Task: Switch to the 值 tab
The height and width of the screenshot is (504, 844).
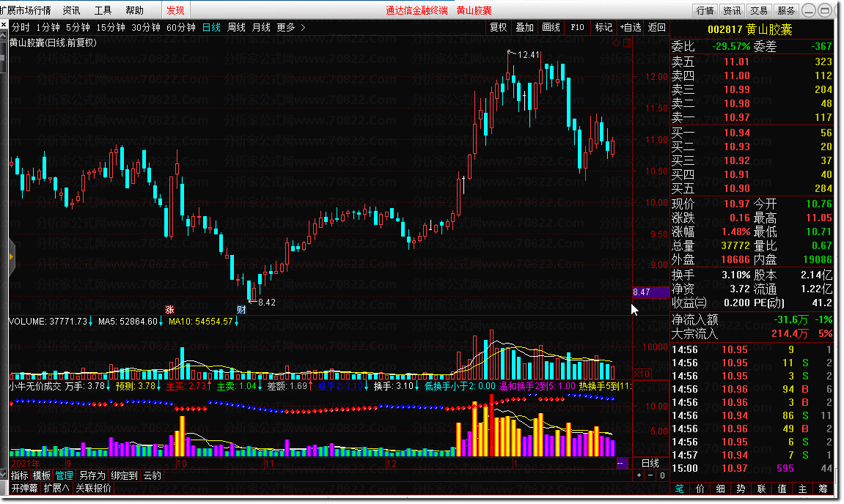Action: (x=782, y=489)
